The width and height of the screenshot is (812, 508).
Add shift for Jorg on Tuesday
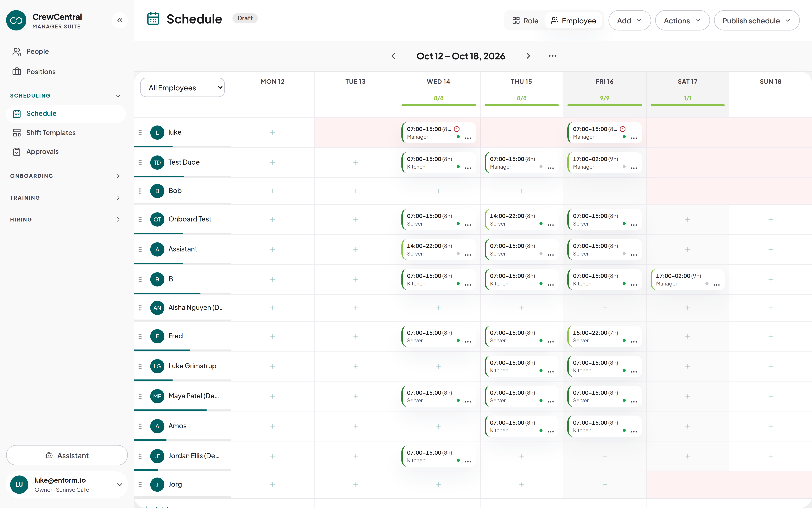point(356,484)
